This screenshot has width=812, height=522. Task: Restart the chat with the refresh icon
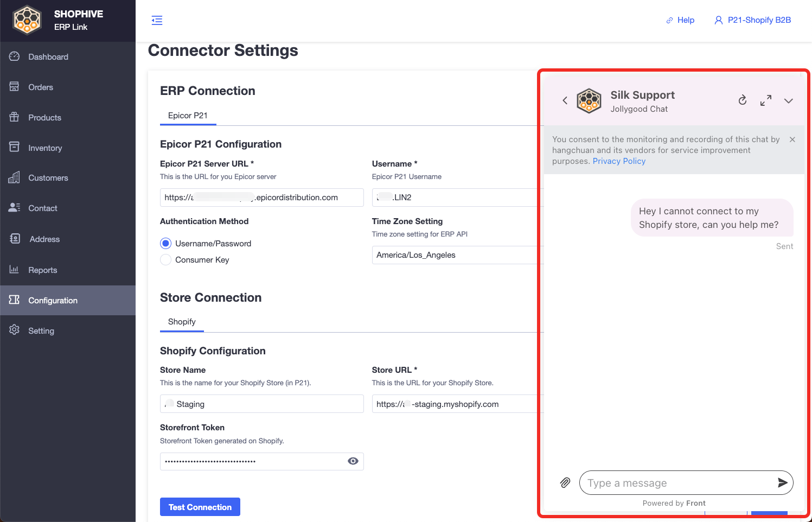tap(743, 100)
